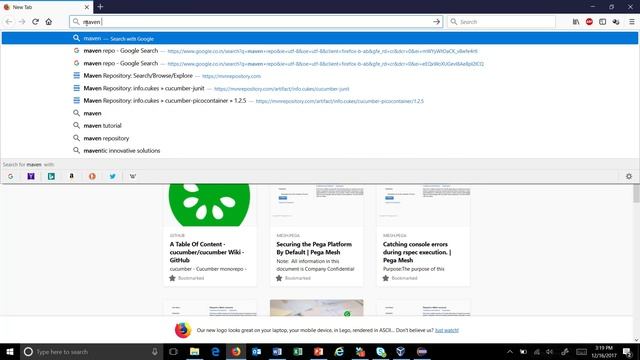This screenshot has width=640, height=360.
Task: Click the Search box in the toolbar
Action: tap(502, 22)
